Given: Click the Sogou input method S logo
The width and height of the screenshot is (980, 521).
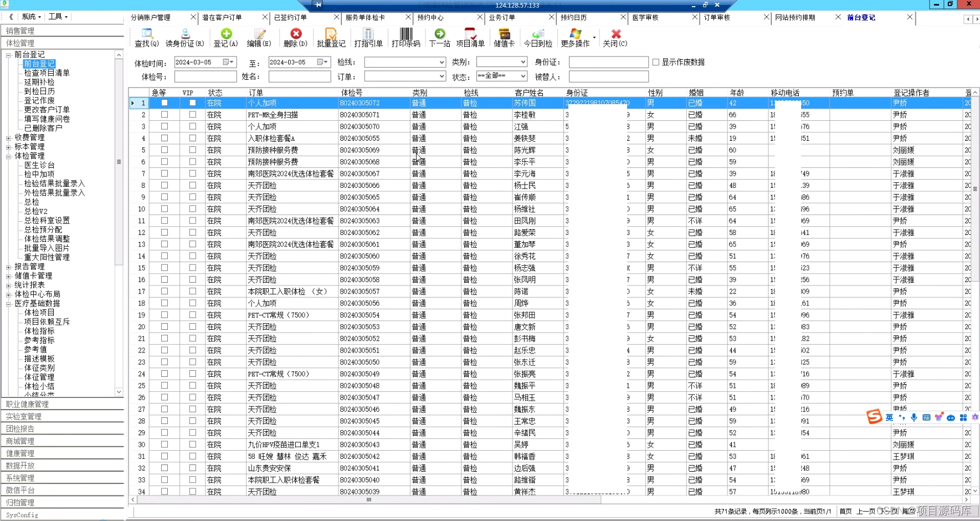Looking at the screenshot, I should [874, 417].
